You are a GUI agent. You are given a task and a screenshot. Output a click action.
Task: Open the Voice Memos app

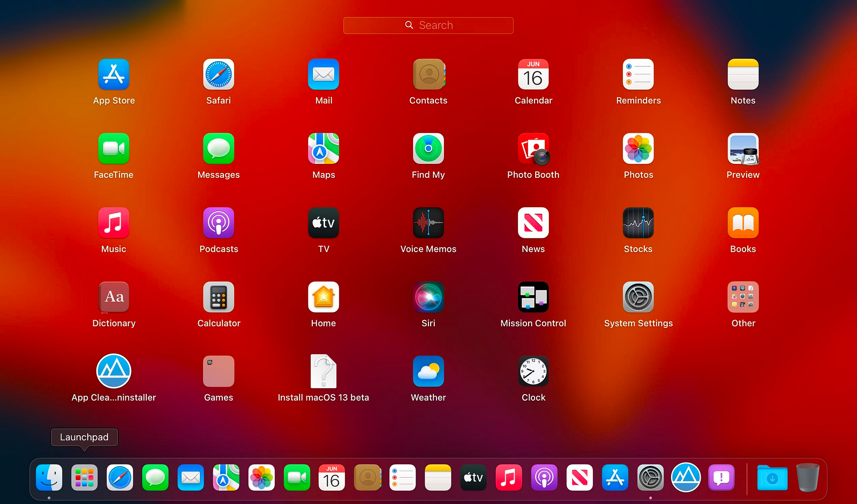click(428, 223)
